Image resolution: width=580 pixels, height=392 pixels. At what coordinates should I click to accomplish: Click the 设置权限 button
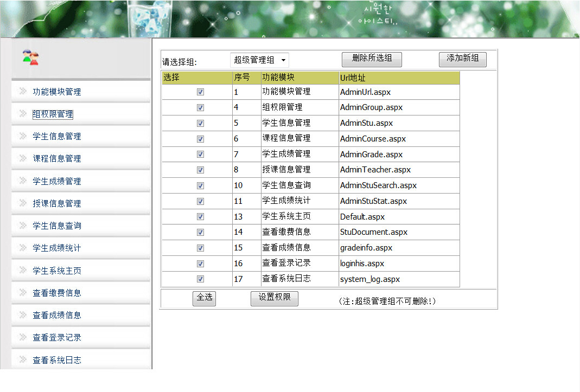click(x=274, y=298)
